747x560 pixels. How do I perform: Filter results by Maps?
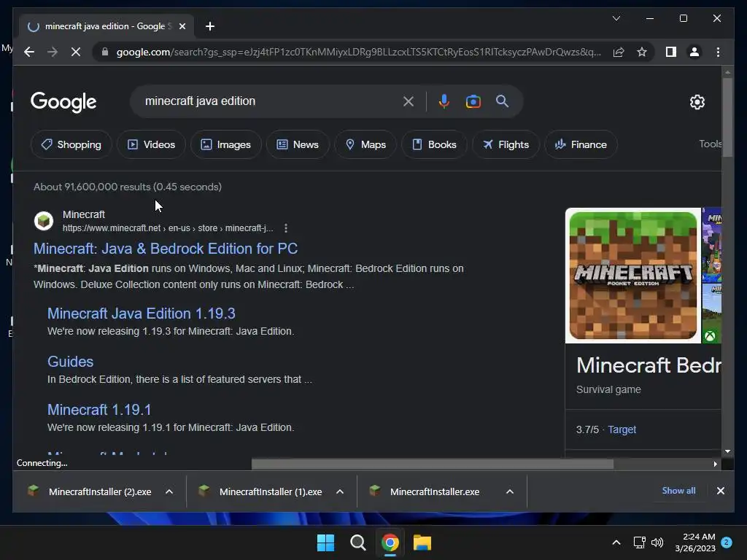click(x=365, y=144)
